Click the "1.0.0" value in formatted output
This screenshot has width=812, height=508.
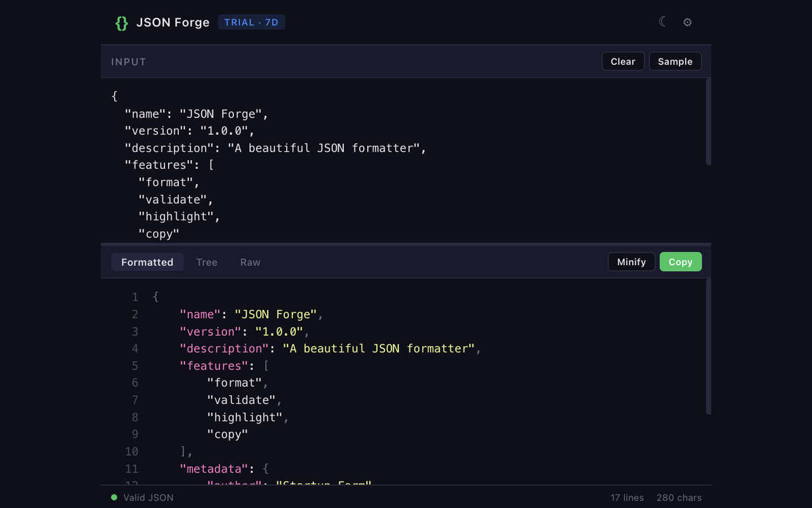point(279,331)
